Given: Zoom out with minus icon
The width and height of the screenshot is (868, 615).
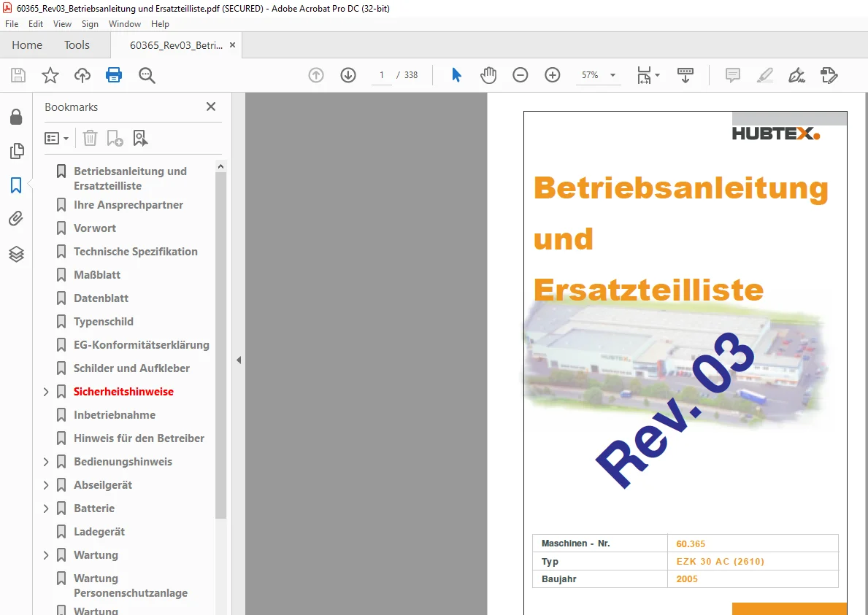Looking at the screenshot, I should pos(521,75).
